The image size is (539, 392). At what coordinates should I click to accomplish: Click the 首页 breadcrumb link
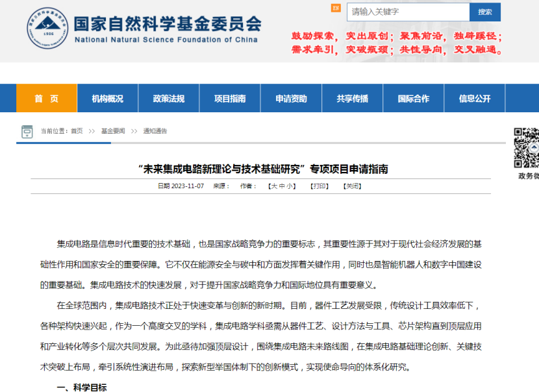coord(77,131)
